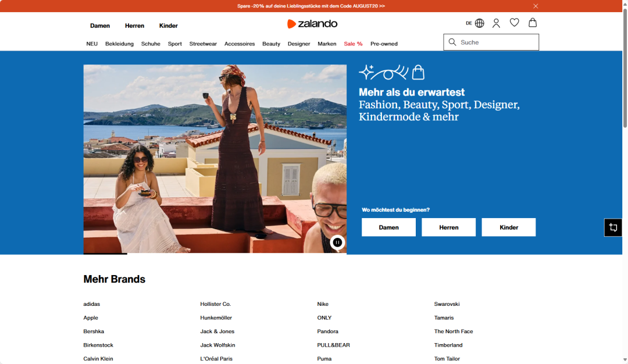Expand the Designer category menu

299,44
